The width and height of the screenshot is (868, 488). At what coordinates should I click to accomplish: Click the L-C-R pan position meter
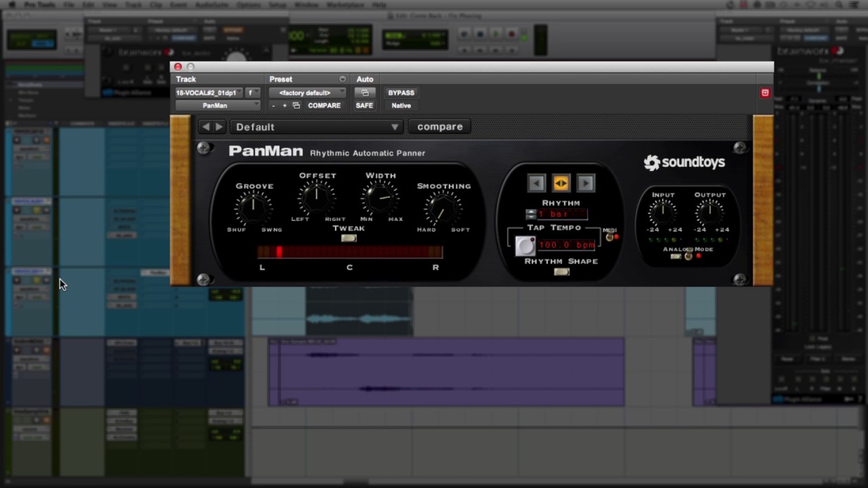click(x=350, y=252)
